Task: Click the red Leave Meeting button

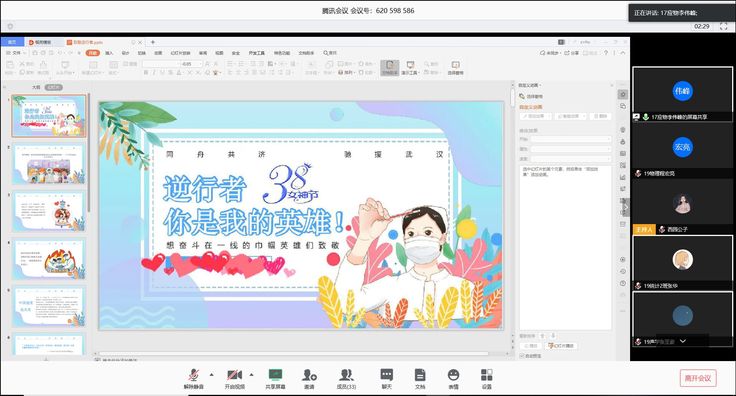Action: (698, 378)
